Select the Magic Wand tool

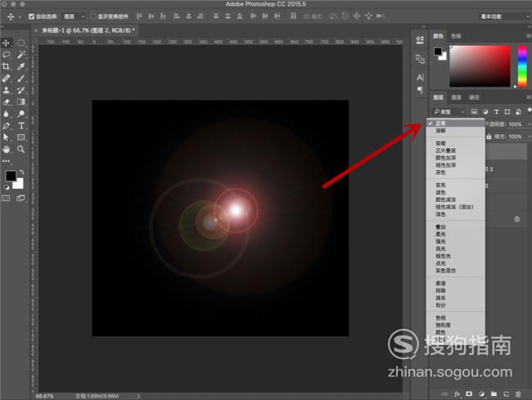point(21,55)
